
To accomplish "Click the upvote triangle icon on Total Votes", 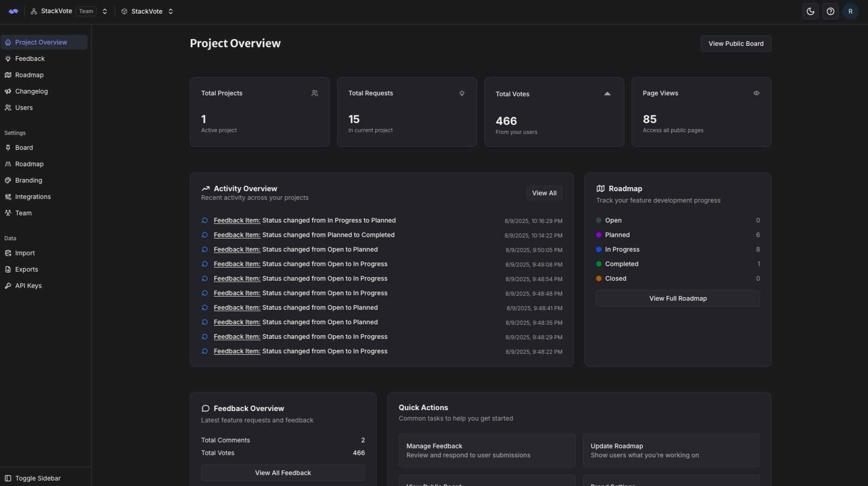I will pos(607,94).
